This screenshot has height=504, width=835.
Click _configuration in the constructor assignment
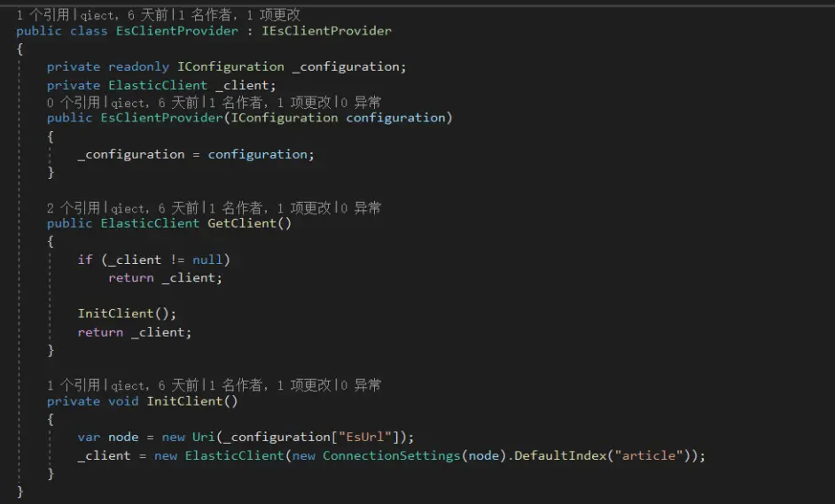coord(131,154)
